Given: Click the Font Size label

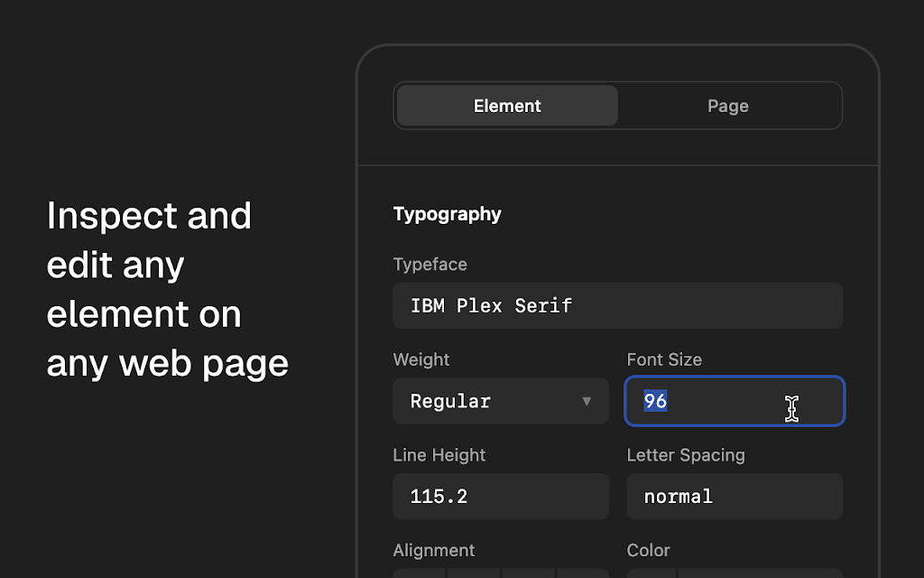Looking at the screenshot, I should (664, 359).
